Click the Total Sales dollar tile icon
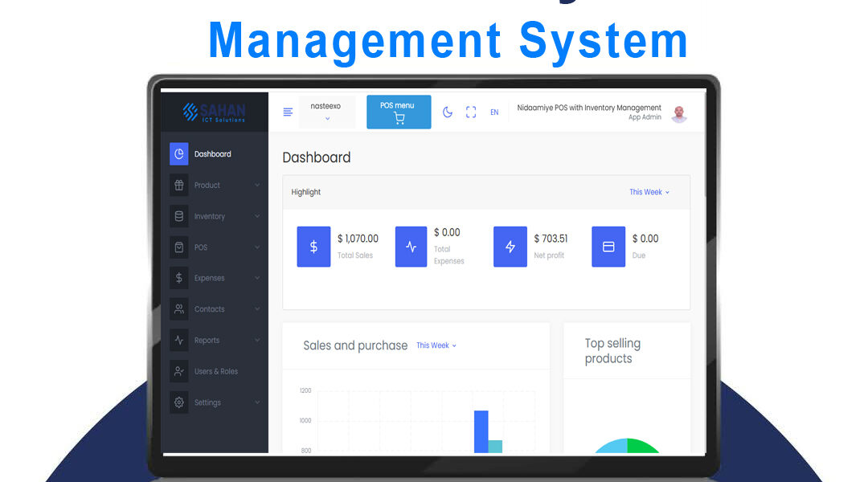 coord(314,247)
